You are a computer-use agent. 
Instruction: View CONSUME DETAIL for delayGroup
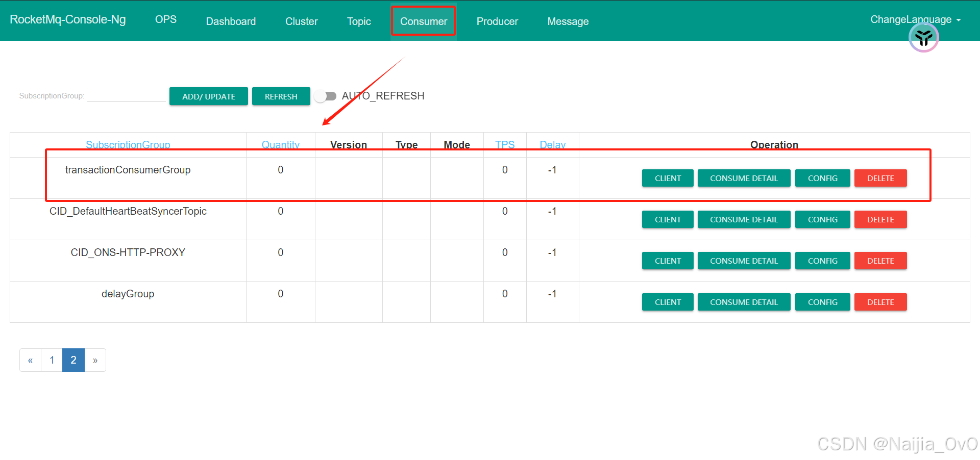click(x=744, y=302)
